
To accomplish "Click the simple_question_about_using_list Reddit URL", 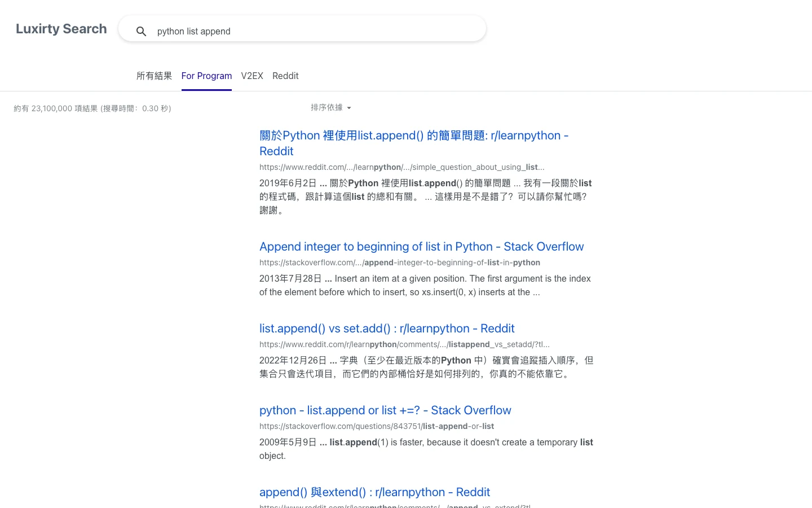I will [402, 167].
